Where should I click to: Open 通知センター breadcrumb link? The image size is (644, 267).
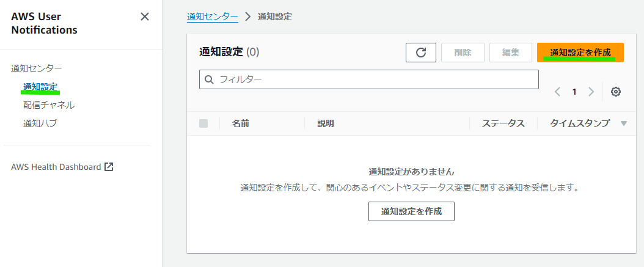213,17
